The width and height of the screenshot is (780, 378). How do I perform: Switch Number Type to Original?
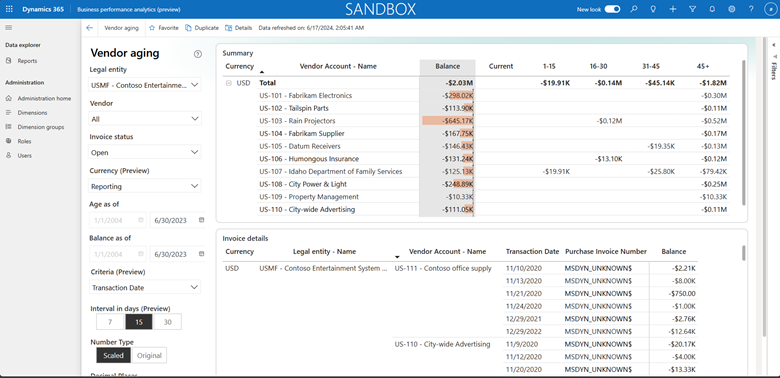pos(150,356)
